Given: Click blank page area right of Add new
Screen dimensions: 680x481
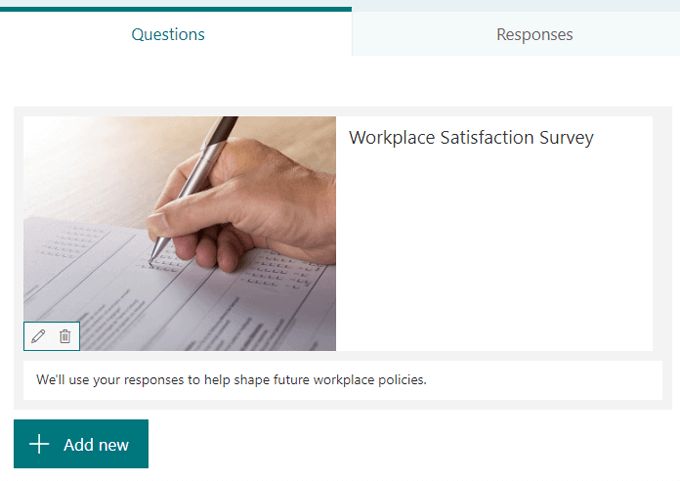Looking at the screenshot, I should click(400, 445).
